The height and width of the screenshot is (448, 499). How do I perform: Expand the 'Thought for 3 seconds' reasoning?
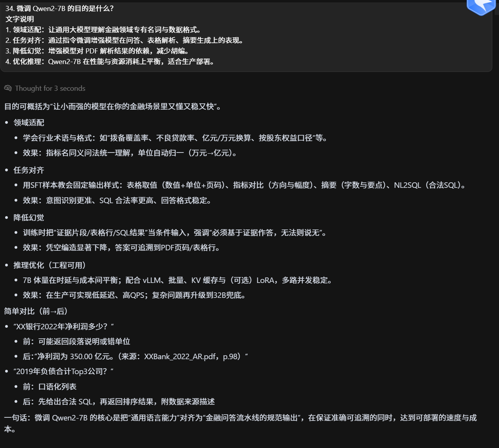pos(50,88)
